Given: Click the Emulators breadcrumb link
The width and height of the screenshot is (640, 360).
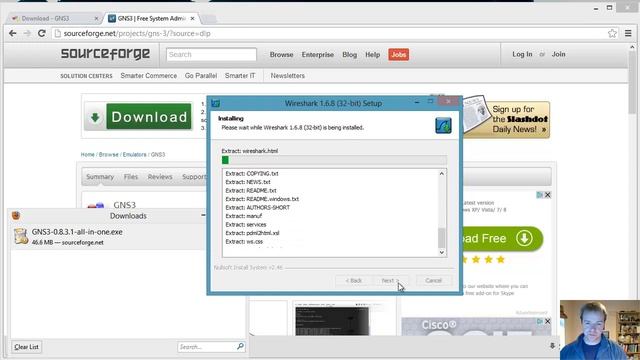Looking at the screenshot, I should [135, 155].
